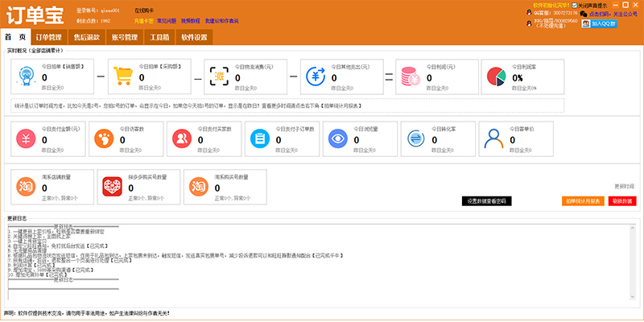The width and height of the screenshot is (644, 322).
Task: Click the black 设置数据查看密码 button
Action: (x=487, y=200)
